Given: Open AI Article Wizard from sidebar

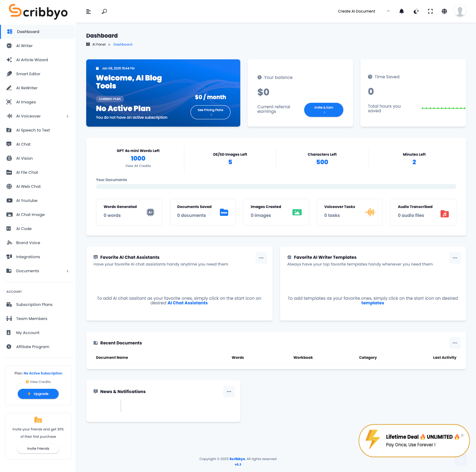Looking at the screenshot, I should coord(32,60).
